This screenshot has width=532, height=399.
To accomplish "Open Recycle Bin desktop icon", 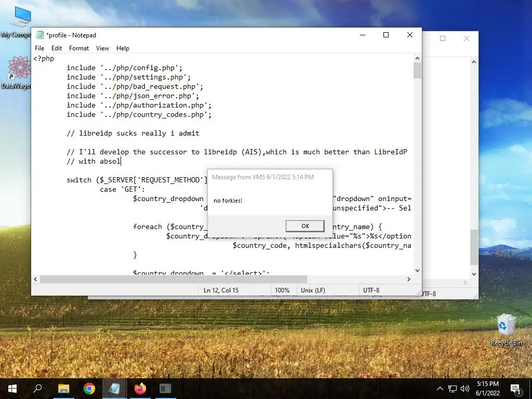I will click(x=506, y=330).
